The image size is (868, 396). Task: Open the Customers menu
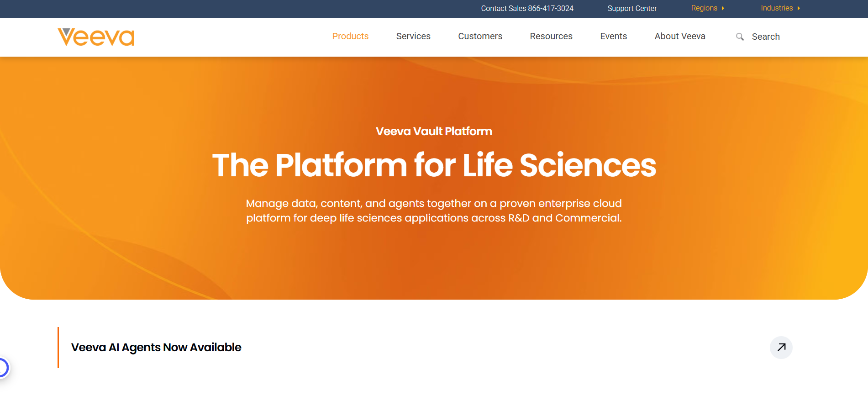click(x=480, y=37)
